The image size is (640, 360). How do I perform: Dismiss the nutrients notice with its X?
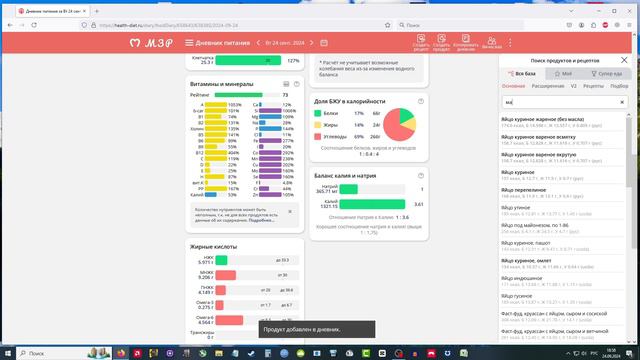point(290,211)
